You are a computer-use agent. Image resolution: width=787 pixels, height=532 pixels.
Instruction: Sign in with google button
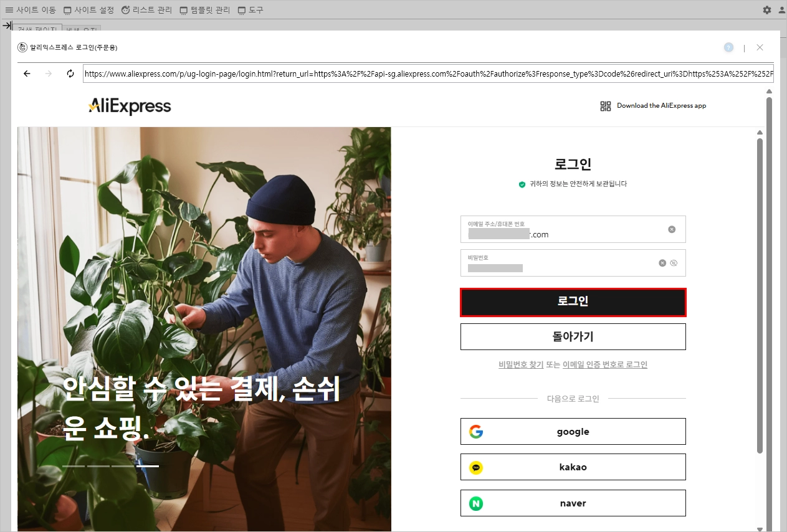tap(573, 431)
